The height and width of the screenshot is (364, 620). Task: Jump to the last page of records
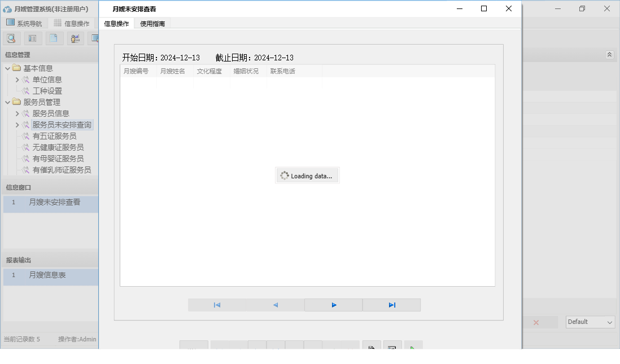click(x=392, y=305)
